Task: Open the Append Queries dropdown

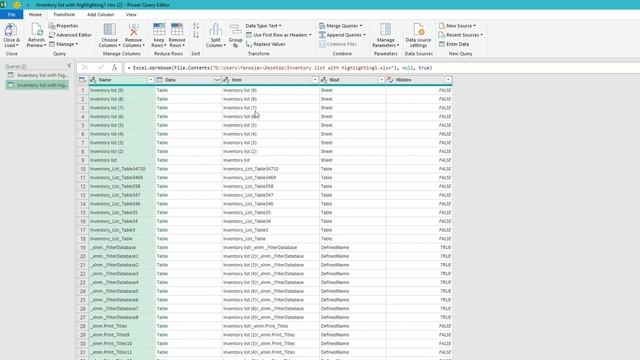Action: pos(342,35)
